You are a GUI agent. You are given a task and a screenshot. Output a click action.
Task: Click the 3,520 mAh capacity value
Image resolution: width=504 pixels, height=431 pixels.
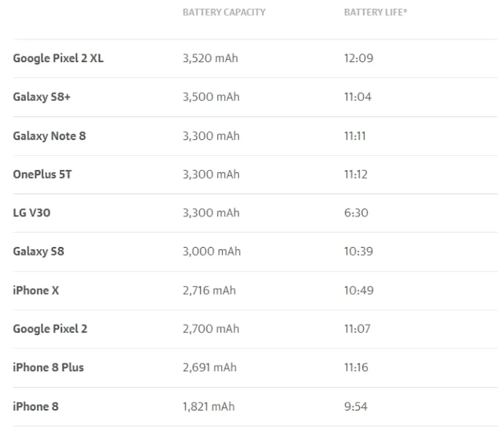click(x=210, y=58)
